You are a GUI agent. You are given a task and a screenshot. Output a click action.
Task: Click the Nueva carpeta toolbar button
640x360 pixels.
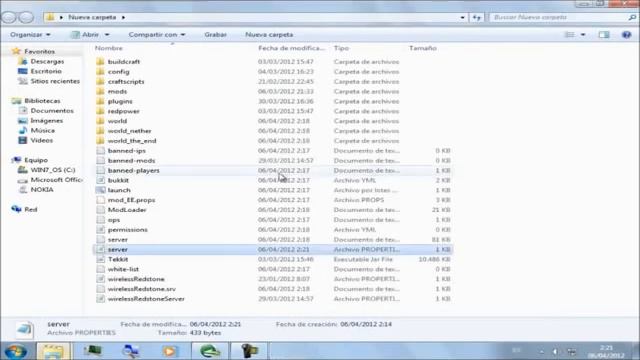[x=269, y=35]
